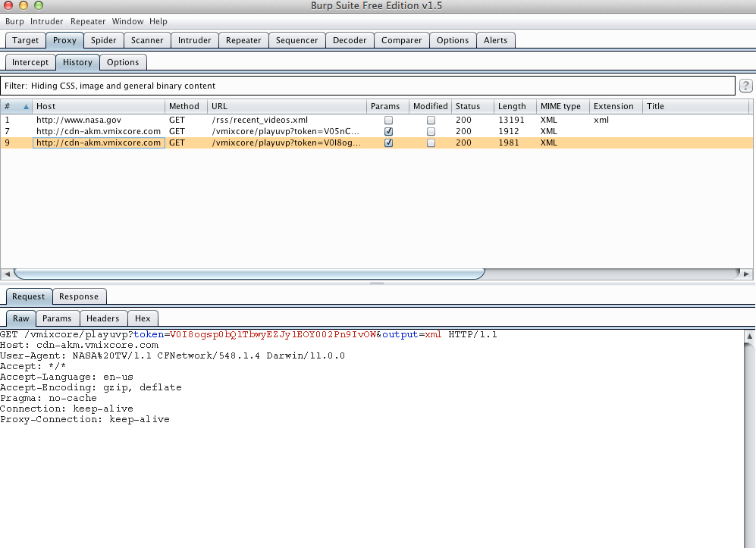Toggle the Params checkbox in row 7
Image resolution: width=756 pixels, height=548 pixels.
pyautogui.click(x=388, y=131)
